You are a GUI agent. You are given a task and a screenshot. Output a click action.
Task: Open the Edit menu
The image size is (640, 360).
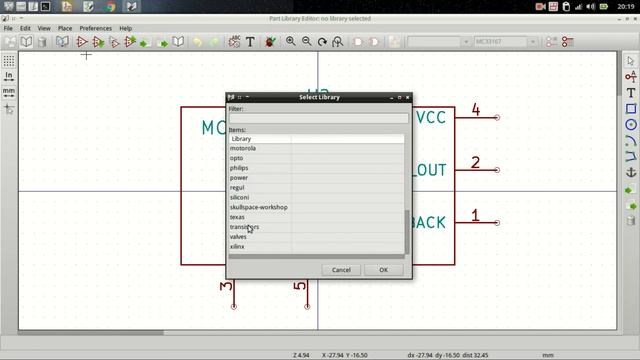[25, 28]
